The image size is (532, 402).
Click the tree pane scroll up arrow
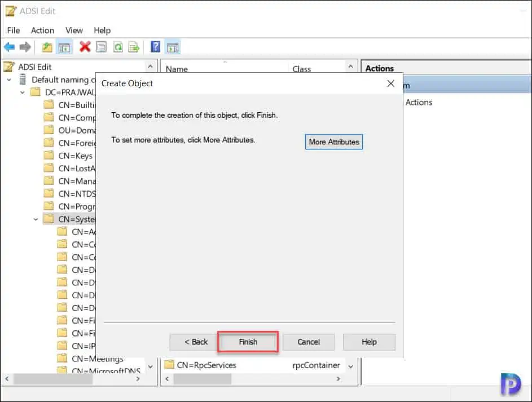click(150, 66)
